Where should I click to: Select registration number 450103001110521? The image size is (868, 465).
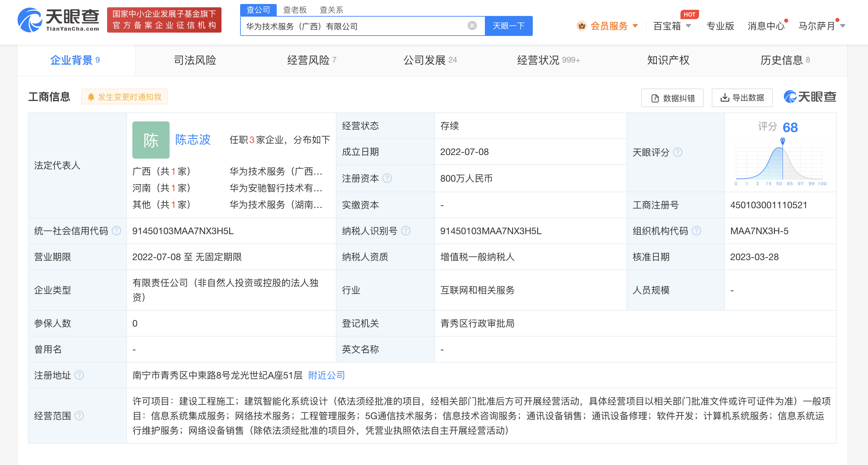[769, 205]
